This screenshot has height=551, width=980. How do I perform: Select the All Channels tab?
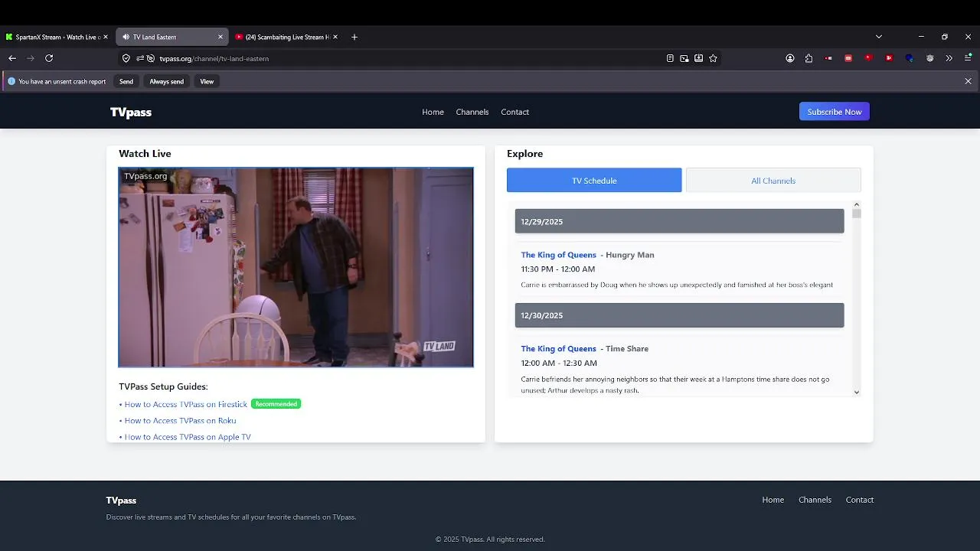point(773,181)
